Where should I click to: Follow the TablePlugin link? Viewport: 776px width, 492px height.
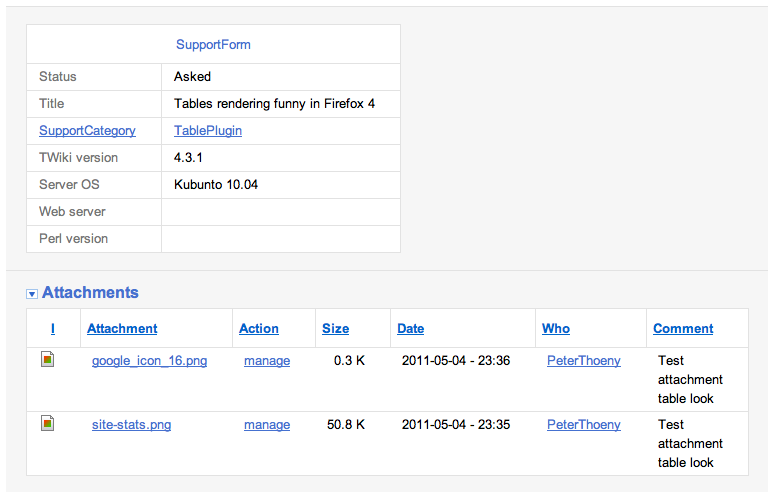click(208, 130)
